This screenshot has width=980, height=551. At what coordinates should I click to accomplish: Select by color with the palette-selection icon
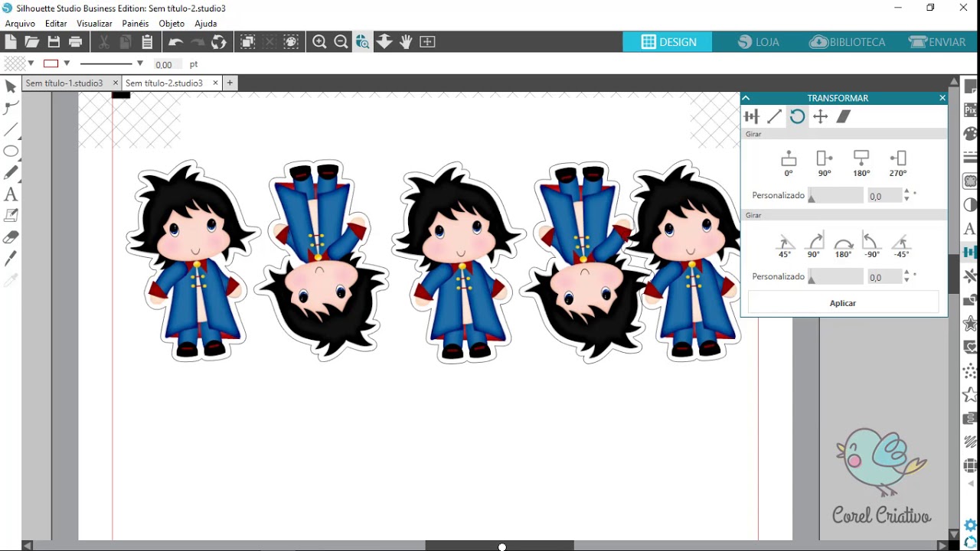tap(291, 42)
